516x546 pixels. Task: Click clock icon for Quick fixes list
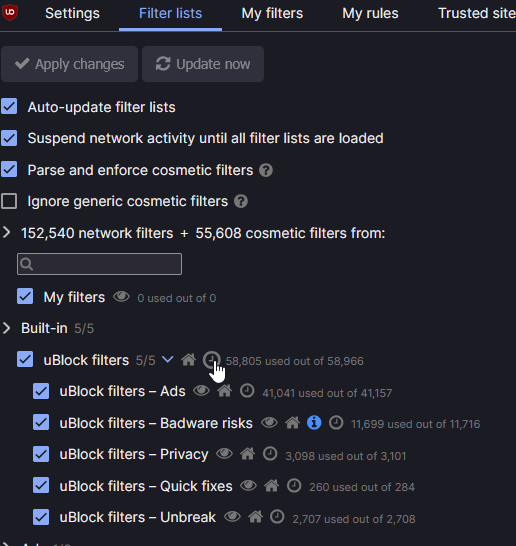[294, 485]
